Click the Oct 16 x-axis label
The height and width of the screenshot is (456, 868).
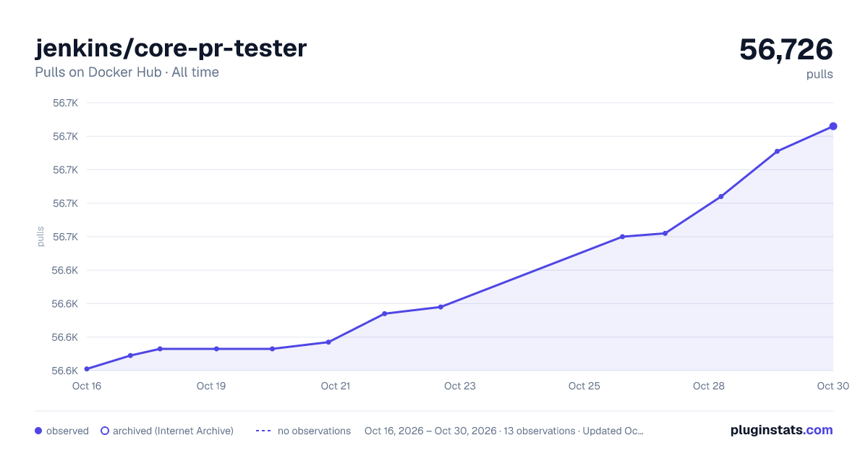(87, 386)
